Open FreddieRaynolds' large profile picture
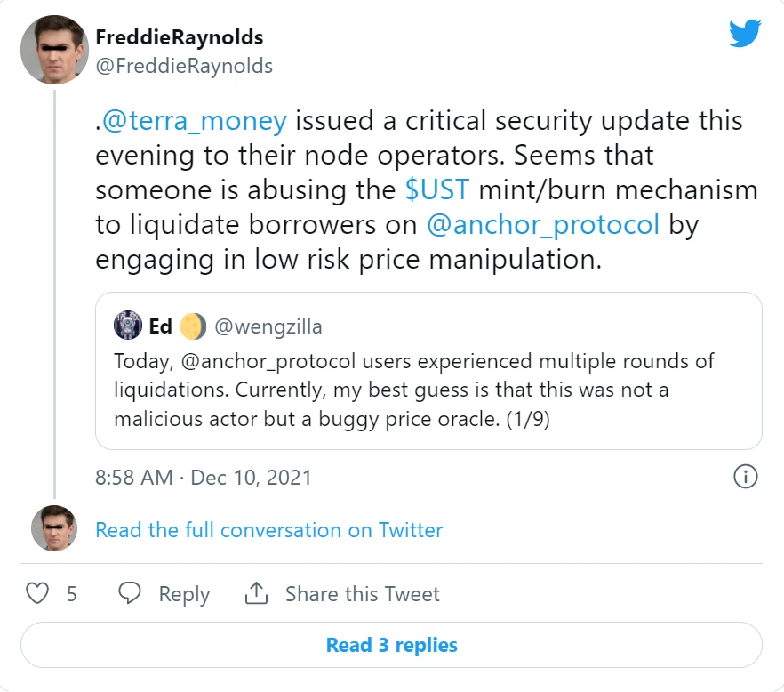 coord(53,51)
